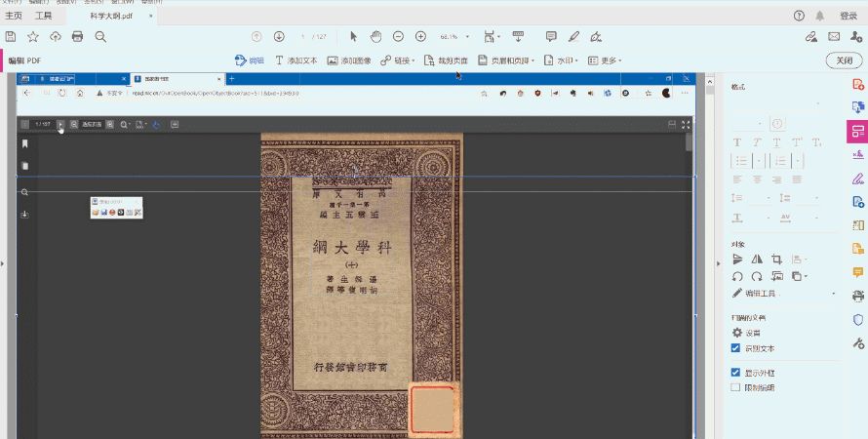Open the add comment bubble tool
Screen dimensions: 868x439
click(x=551, y=36)
